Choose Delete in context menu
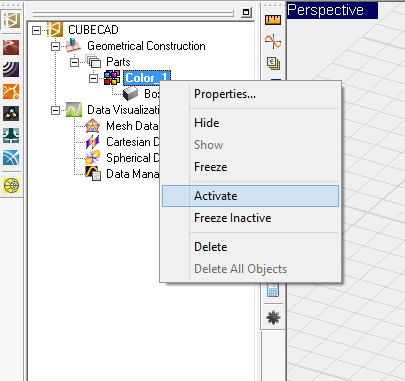405x381 pixels. tap(251, 247)
